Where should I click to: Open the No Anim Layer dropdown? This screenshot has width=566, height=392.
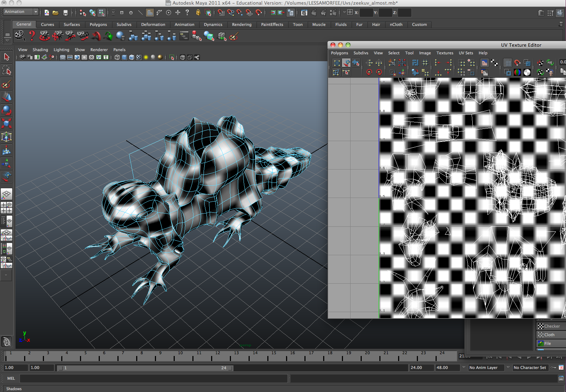486,368
